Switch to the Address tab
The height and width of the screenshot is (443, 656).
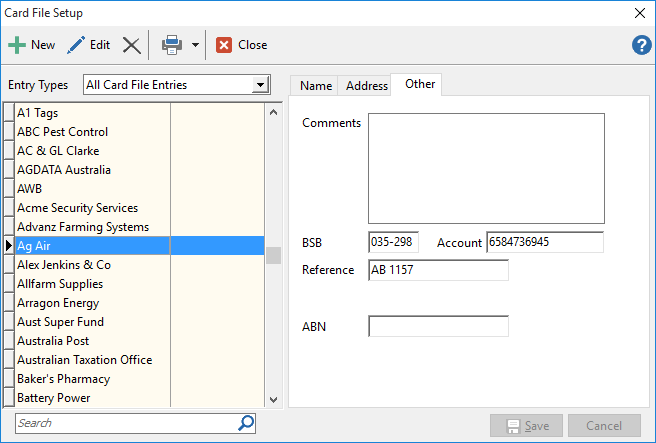(366, 86)
